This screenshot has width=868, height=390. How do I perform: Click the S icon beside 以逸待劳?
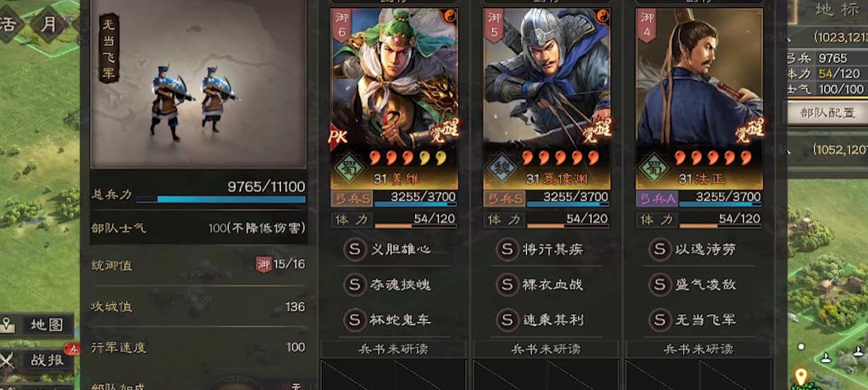pos(659,249)
